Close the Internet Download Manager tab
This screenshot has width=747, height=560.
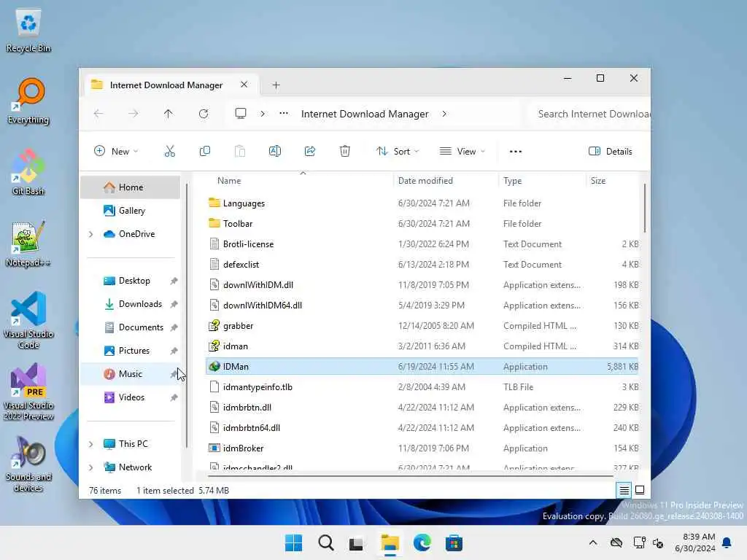[x=244, y=85]
